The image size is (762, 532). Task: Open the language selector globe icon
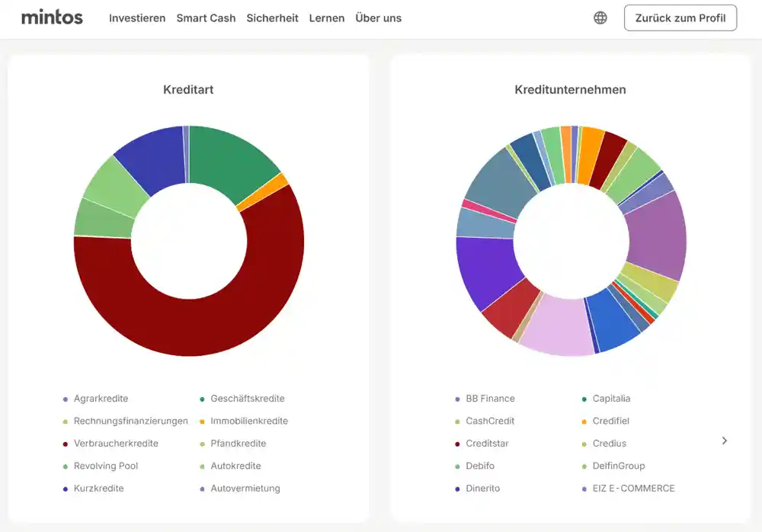pos(600,18)
